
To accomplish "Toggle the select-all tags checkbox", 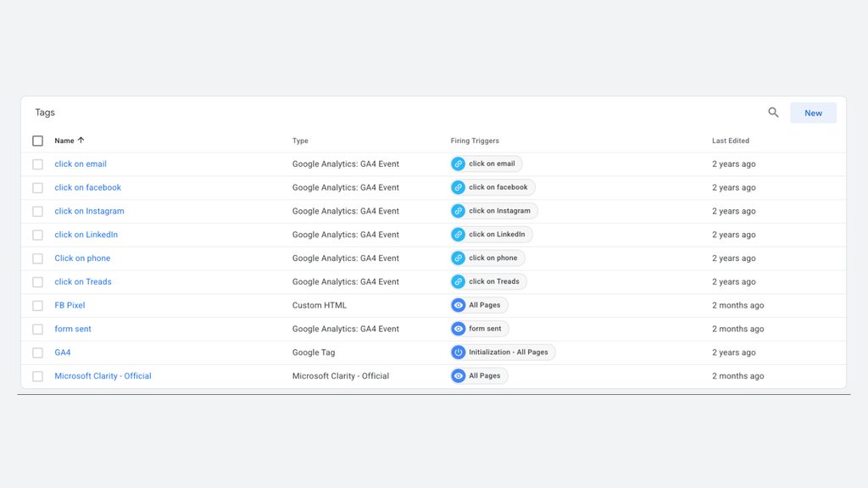I will click(x=37, y=141).
